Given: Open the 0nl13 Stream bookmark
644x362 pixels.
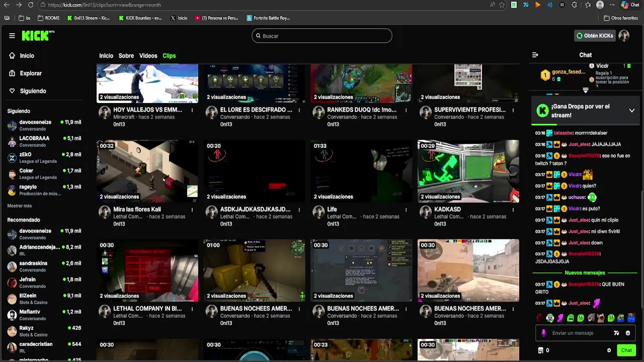Looking at the screenshot, I should (x=88, y=18).
